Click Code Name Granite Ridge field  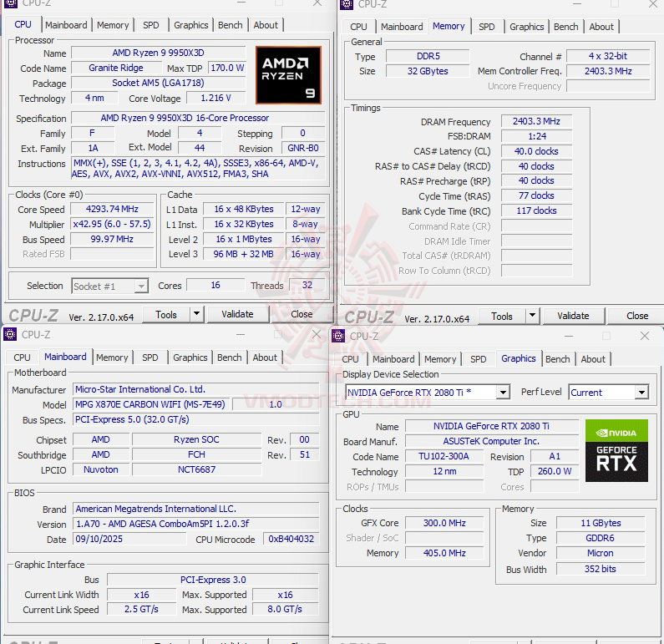click(x=116, y=68)
